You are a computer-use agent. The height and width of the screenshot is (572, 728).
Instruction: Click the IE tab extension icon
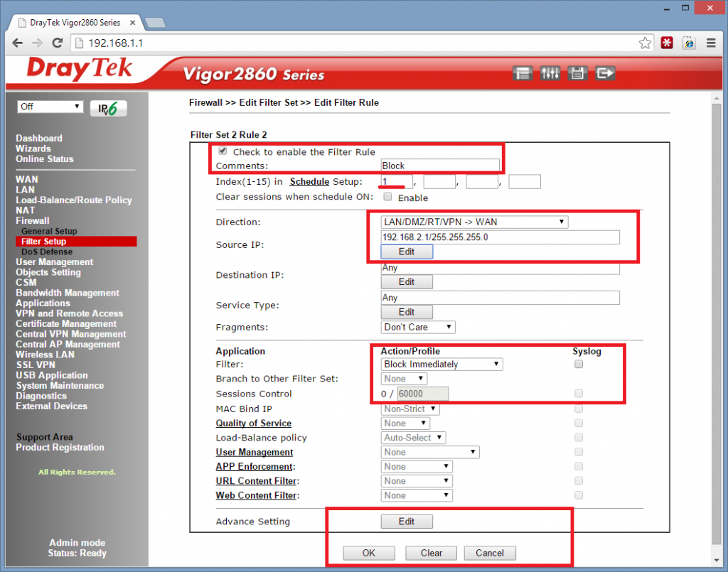click(689, 43)
